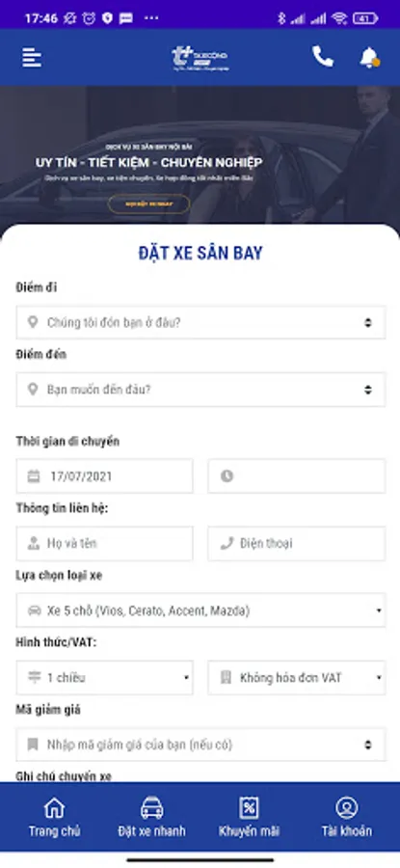Image resolution: width=400 pixels, height=868 pixels.
Task: Open the hamburger menu icon
Action: point(32,57)
